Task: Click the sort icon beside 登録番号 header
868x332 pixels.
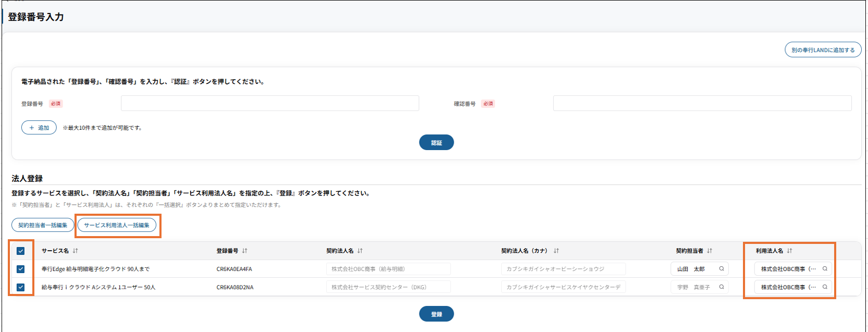Action: coord(245,251)
